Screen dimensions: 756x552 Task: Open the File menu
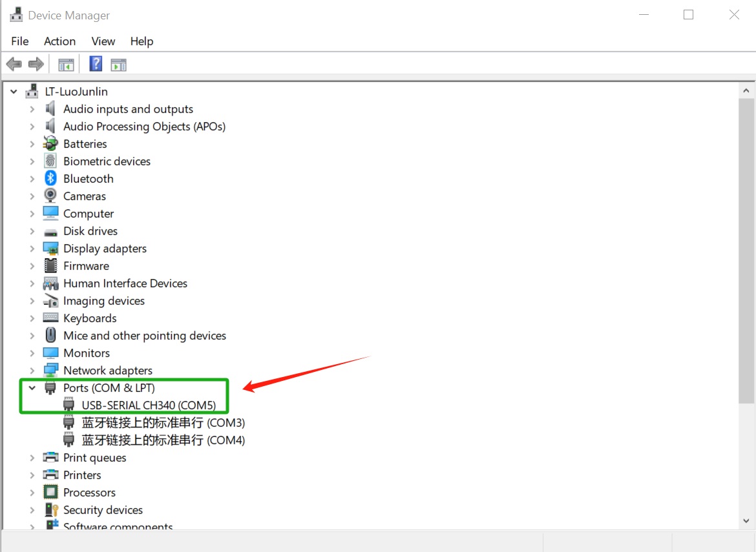pos(19,41)
